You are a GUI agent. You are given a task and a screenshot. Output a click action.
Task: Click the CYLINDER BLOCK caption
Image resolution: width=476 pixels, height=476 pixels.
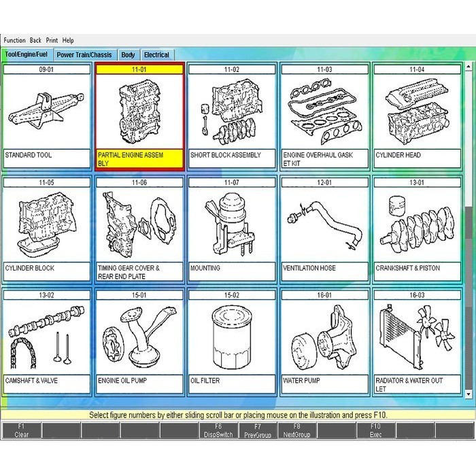coord(46,272)
